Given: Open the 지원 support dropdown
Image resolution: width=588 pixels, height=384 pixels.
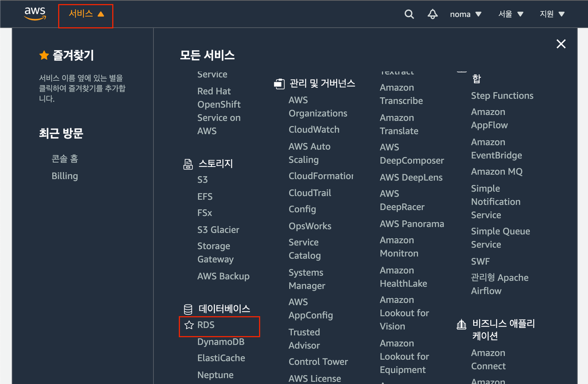Looking at the screenshot, I should click(x=551, y=14).
